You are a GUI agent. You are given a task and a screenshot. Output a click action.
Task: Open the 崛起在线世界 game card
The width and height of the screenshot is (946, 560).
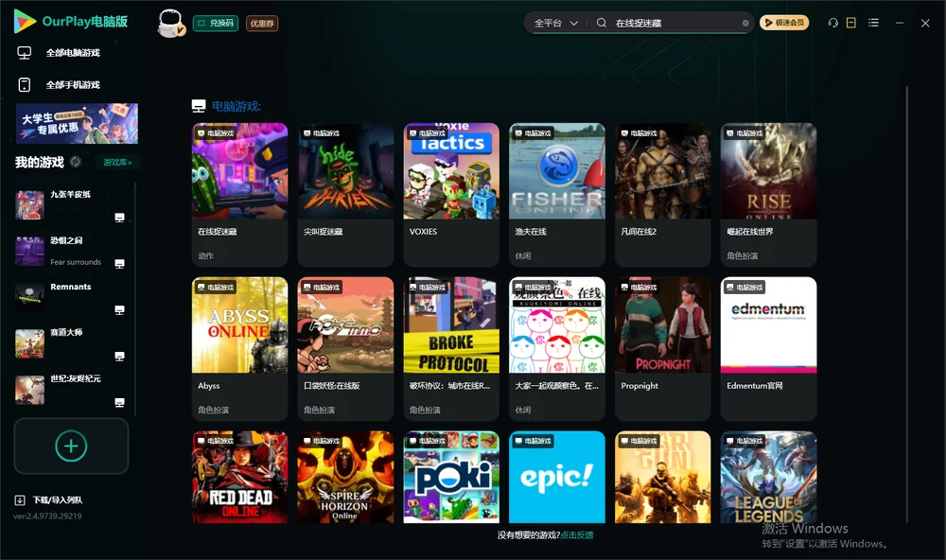click(768, 194)
